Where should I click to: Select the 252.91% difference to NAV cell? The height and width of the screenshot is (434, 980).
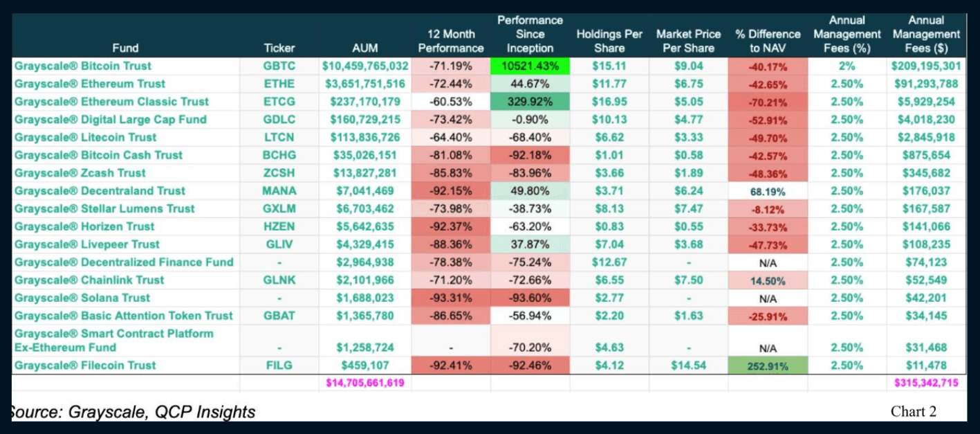coord(768,365)
